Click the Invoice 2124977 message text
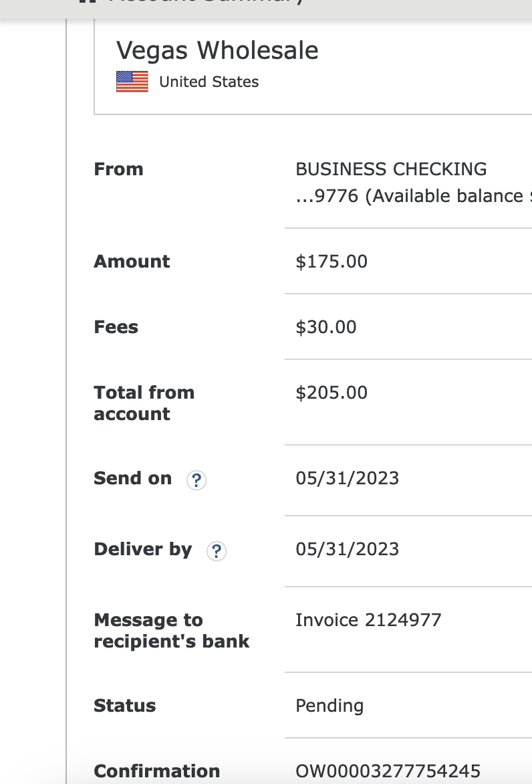The width and height of the screenshot is (532, 784). pyautogui.click(x=369, y=620)
